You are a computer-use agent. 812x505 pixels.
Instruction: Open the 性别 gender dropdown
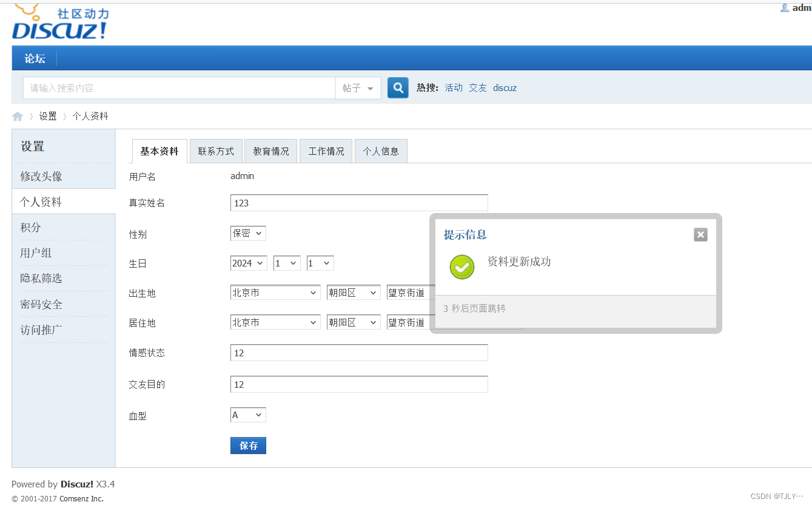tap(247, 233)
